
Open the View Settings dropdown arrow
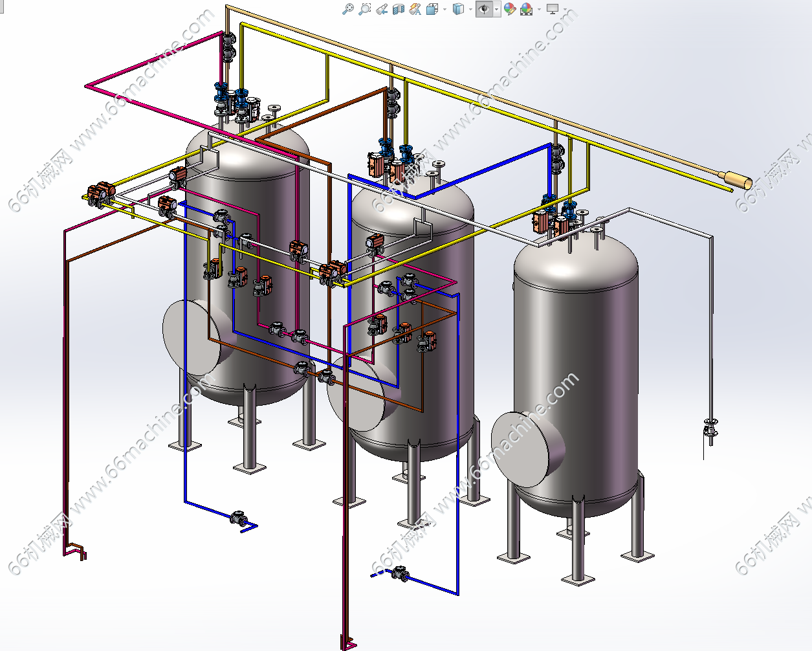tap(564, 9)
